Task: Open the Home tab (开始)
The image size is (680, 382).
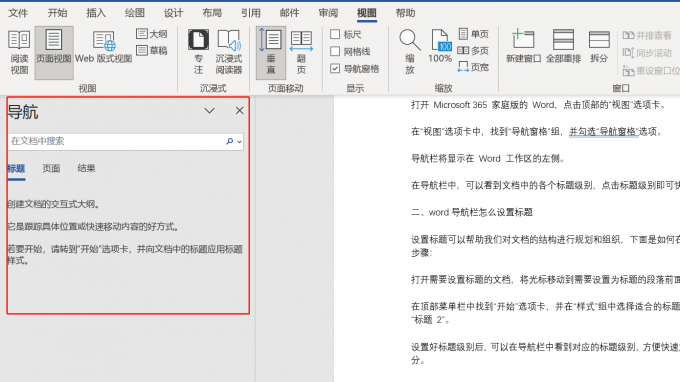Action: pyautogui.click(x=57, y=13)
